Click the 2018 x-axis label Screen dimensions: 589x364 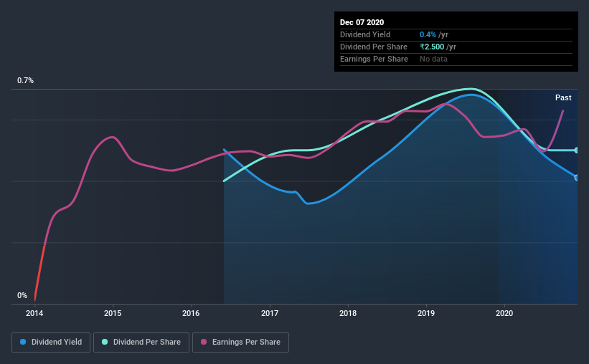point(348,313)
